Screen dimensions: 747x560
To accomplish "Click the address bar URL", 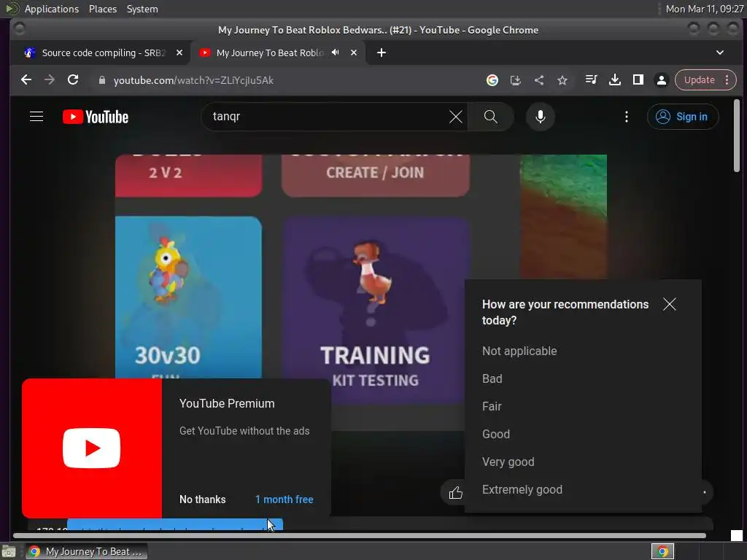I will (x=193, y=80).
